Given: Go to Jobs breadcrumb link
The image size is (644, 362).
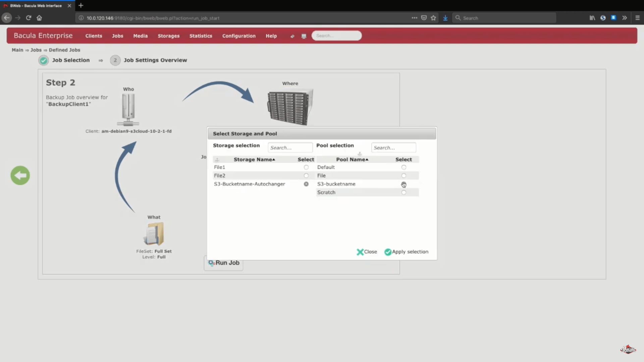Looking at the screenshot, I should tap(36, 50).
